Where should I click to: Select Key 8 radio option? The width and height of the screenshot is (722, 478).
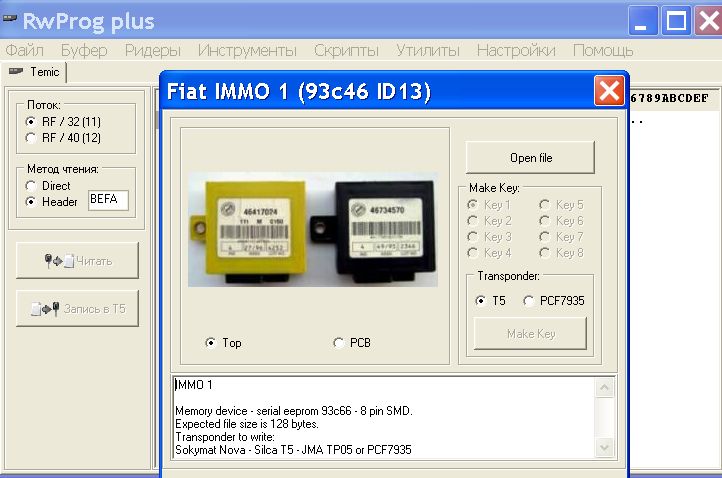[561, 253]
